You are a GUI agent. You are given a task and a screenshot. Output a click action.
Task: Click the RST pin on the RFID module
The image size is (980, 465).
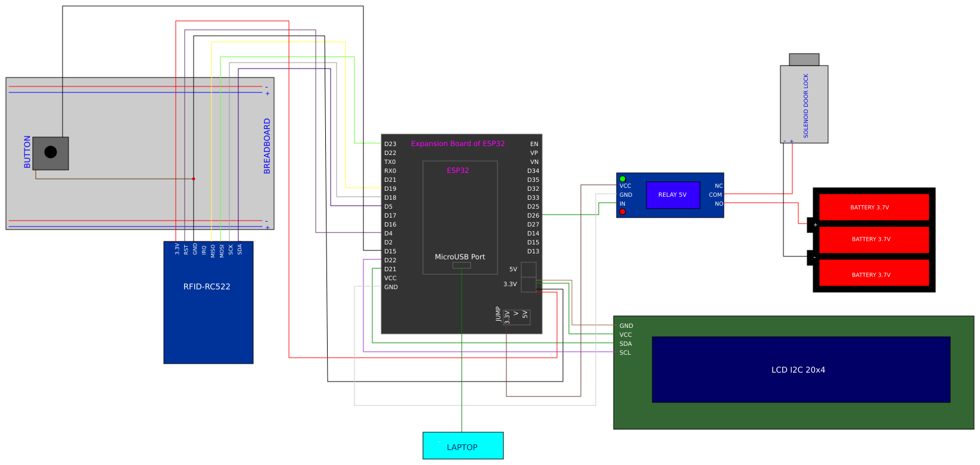click(x=186, y=250)
